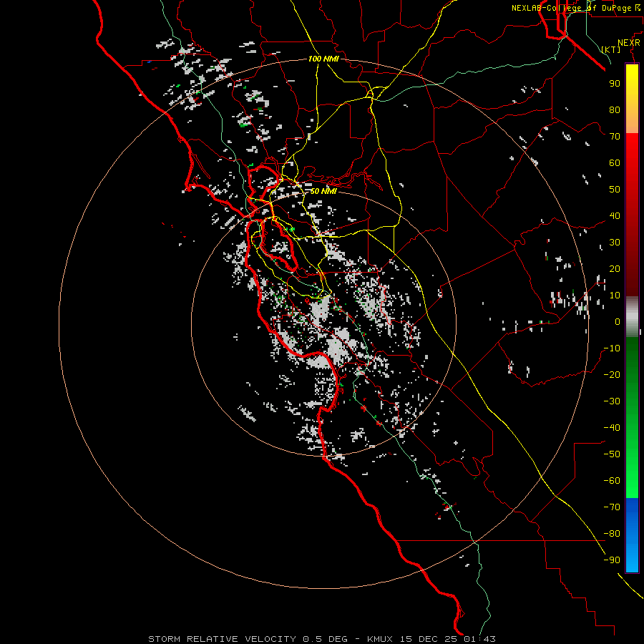Select the gray zero segment of velocity scale
The width and height of the screenshot is (644, 644).
click(x=632, y=316)
